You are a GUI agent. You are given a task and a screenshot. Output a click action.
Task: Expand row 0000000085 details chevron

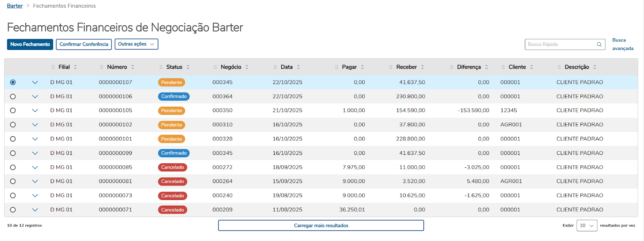tap(35, 167)
